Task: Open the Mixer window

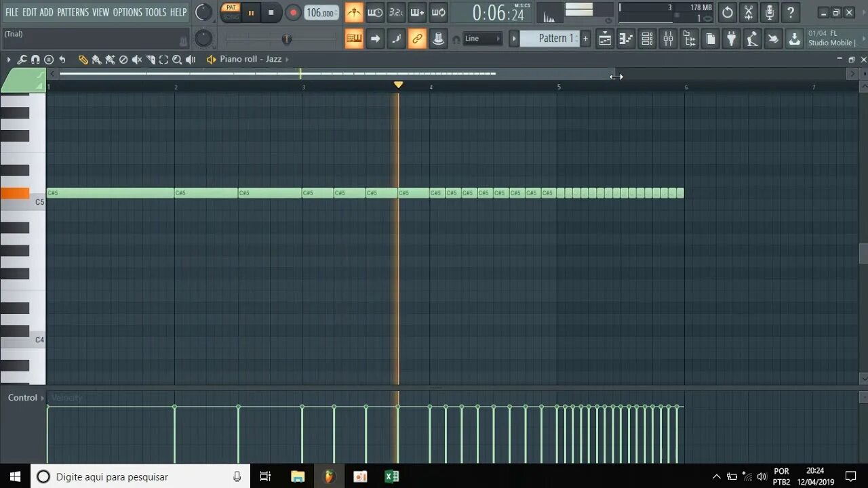Action: pos(668,39)
